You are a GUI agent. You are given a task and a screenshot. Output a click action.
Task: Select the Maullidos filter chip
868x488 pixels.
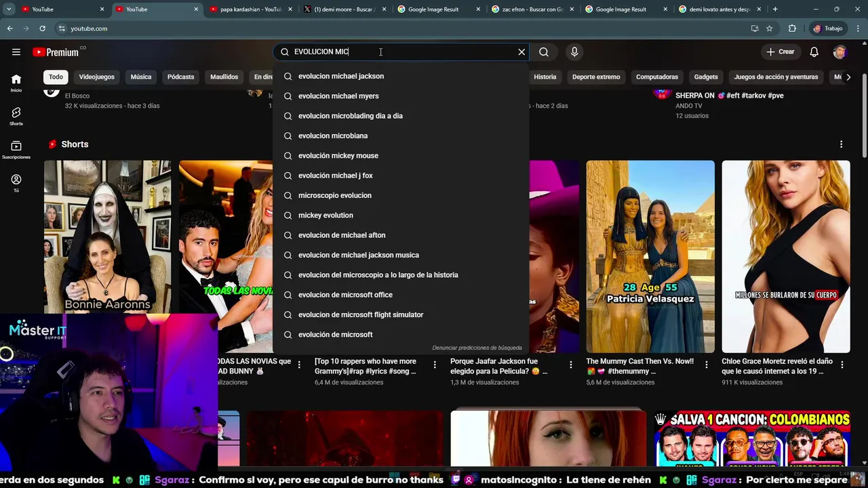[224, 77]
